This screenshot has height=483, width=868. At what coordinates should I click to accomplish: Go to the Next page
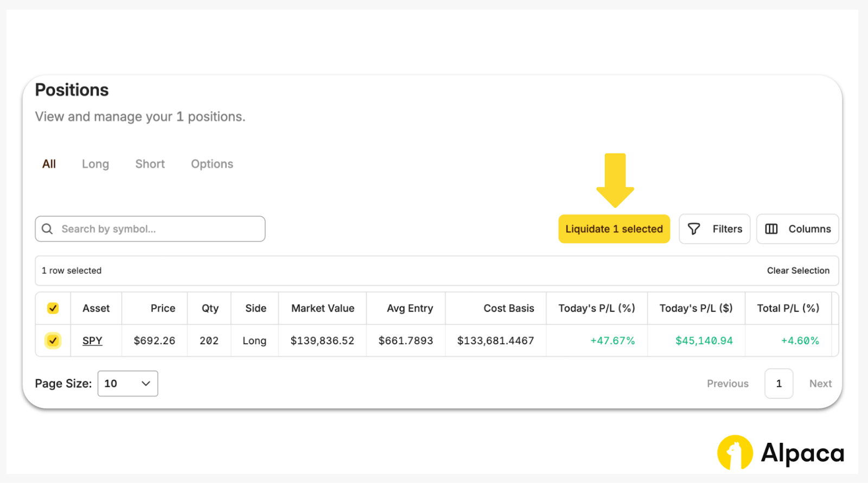point(820,384)
